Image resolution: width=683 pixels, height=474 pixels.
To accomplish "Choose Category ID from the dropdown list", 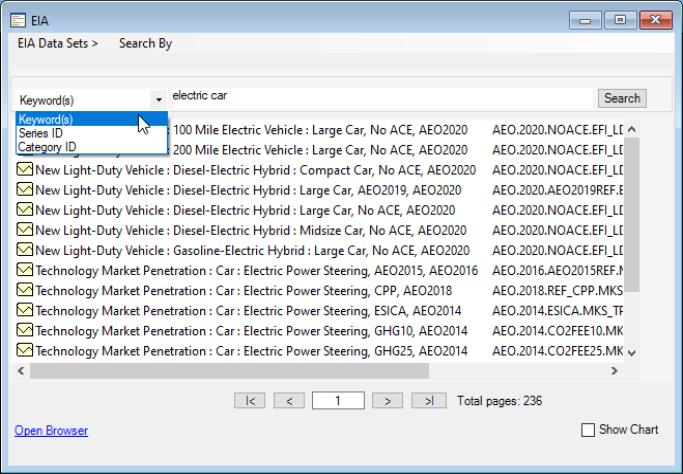I will pos(47,147).
